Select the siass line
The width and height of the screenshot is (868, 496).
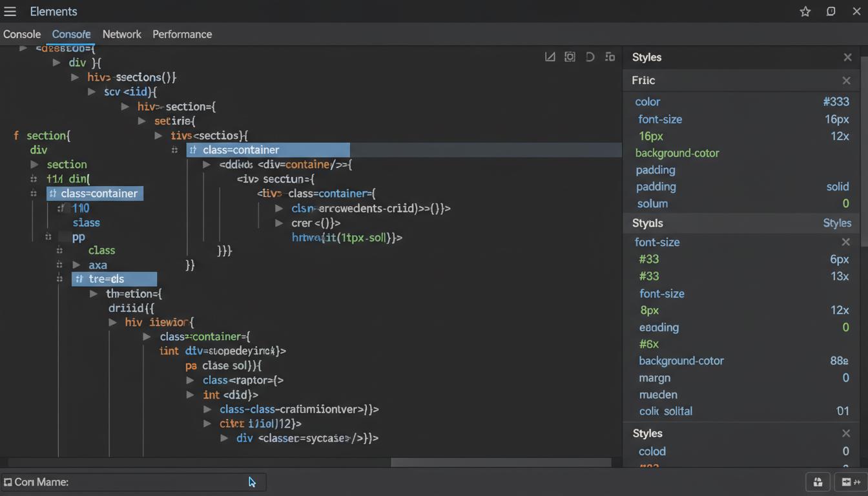coord(87,223)
